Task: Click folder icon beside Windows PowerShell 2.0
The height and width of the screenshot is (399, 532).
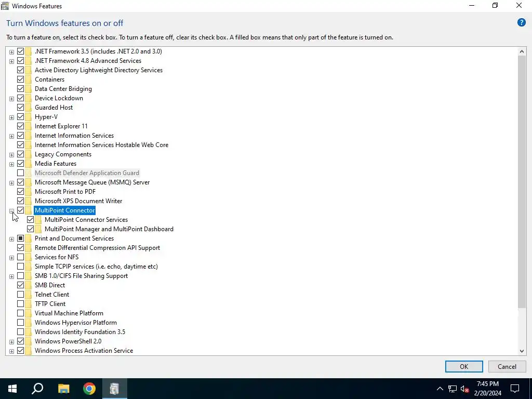Action: click(x=28, y=341)
